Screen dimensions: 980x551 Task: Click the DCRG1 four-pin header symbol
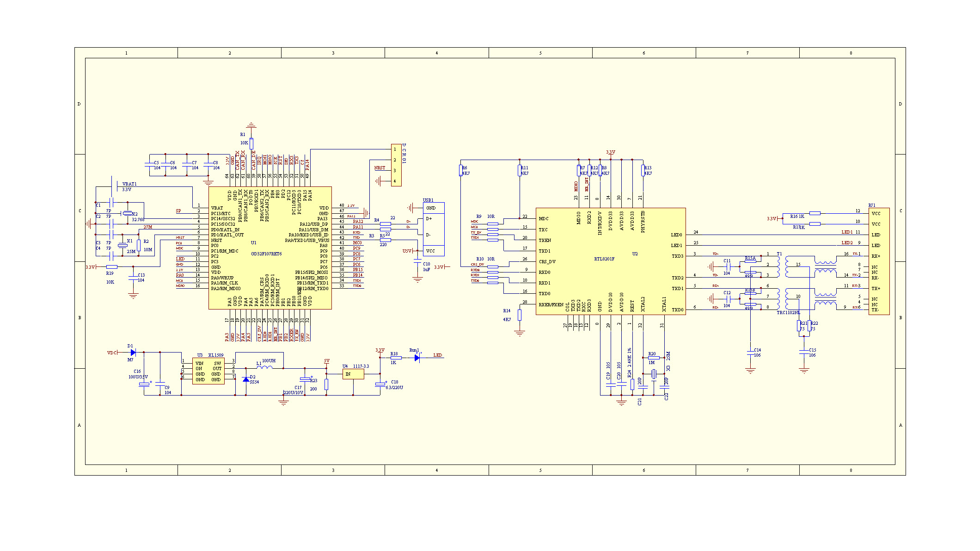coord(396,165)
